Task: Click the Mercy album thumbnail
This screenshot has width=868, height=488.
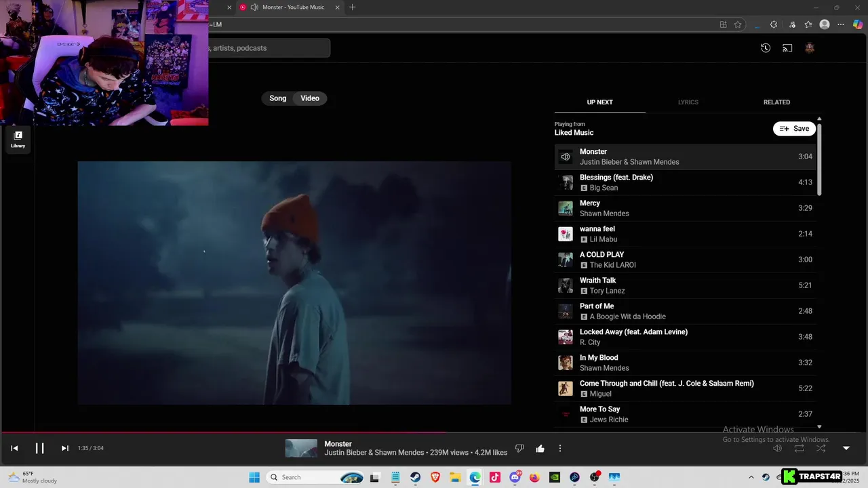Action: click(566, 208)
